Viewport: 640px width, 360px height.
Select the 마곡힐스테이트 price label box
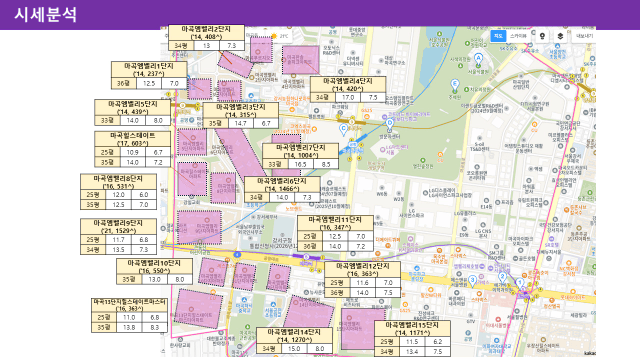pyautogui.click(x=132, y=149)
